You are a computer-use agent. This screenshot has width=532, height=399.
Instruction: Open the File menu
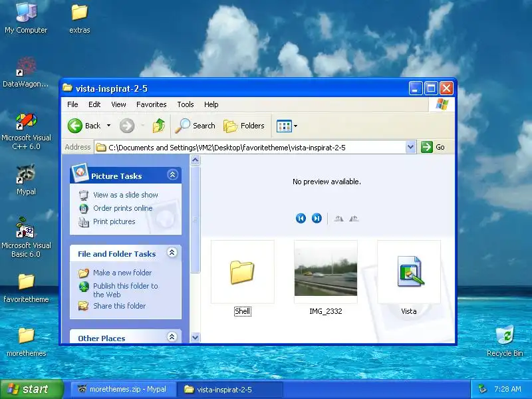[72, 104]
